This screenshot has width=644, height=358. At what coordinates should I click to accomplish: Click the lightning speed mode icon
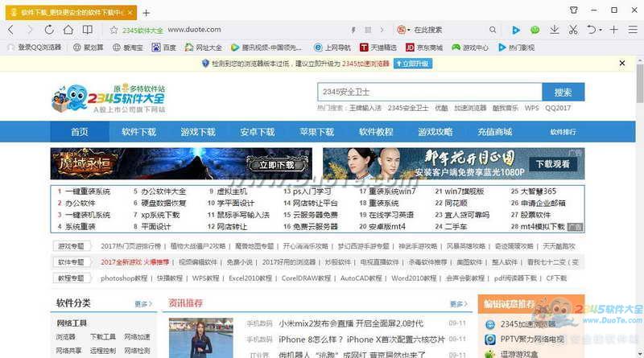[x=353, y=30]
